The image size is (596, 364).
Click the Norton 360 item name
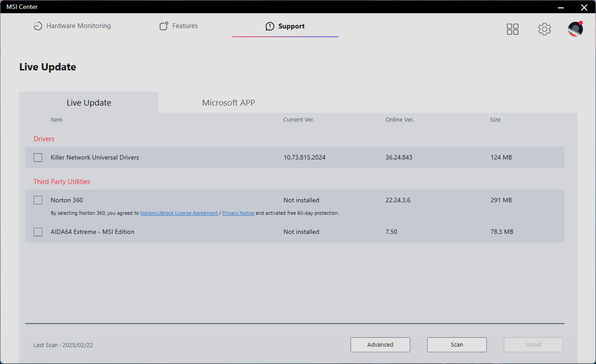[67, 200]
